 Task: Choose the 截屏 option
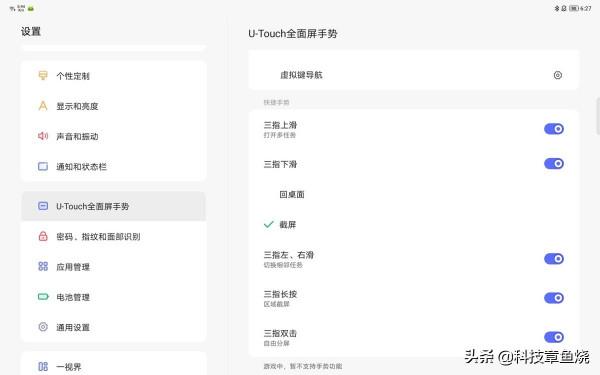[x=413, y=225]
